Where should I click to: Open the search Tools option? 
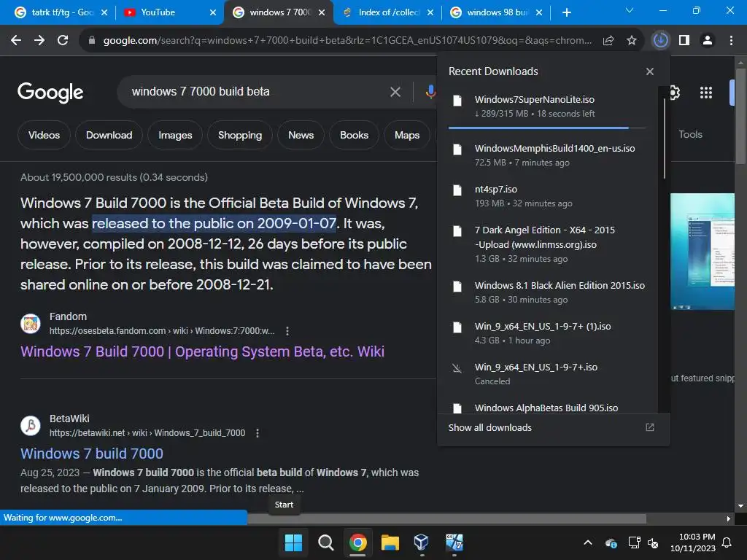click(x=690, y=135)
